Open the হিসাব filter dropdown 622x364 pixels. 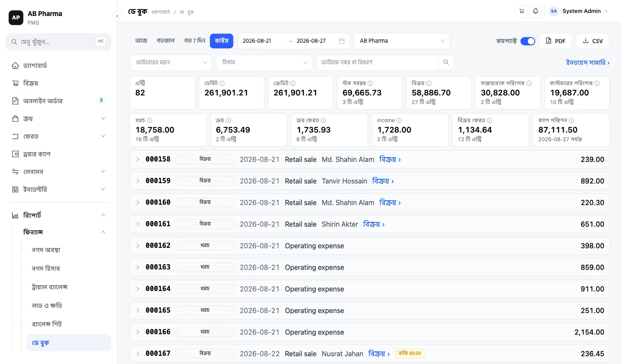point(264,63)
